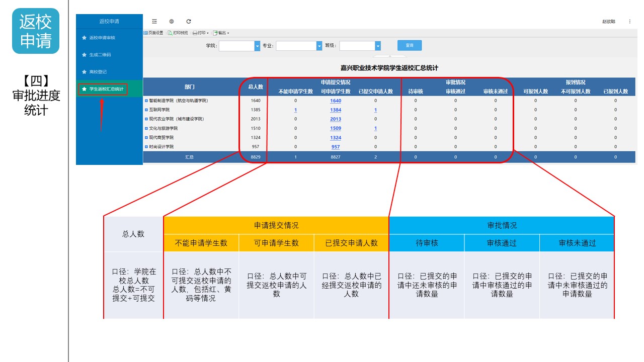Screen dimensions: 644x362
Task: Expand the 时尚设计学院 row
Action: pyautogui.click(x=146, y=147)
